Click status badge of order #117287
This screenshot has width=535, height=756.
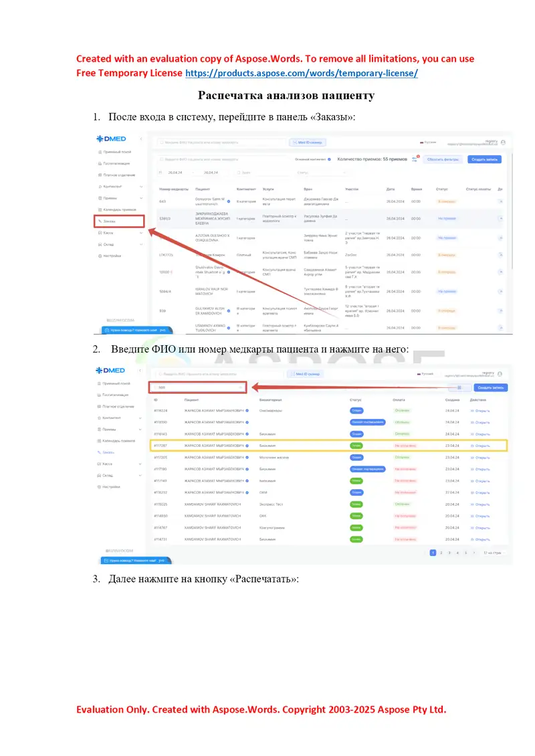coord(356,446)
